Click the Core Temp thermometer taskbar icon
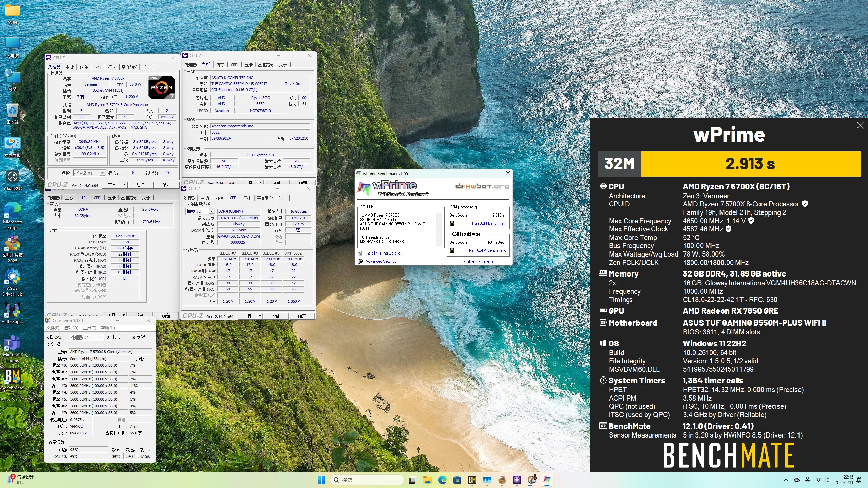Screen dimensions: 868x488 (x=532, y=480)
